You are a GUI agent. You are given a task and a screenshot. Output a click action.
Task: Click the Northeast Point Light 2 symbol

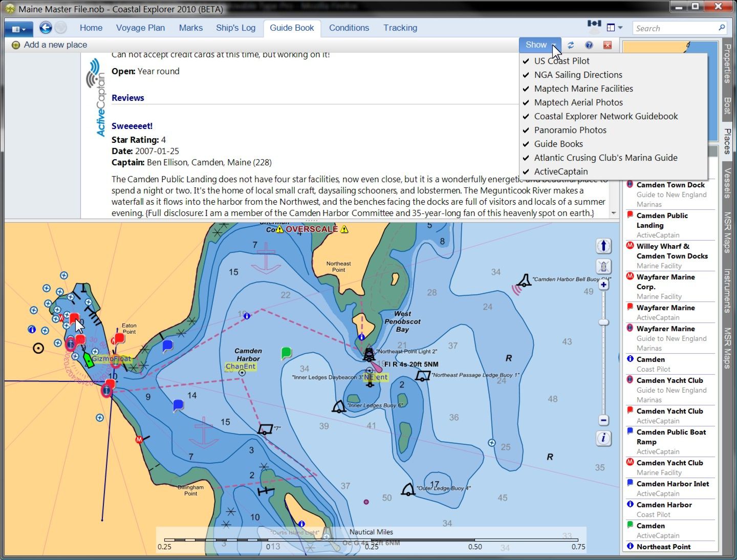click(368, 354)
